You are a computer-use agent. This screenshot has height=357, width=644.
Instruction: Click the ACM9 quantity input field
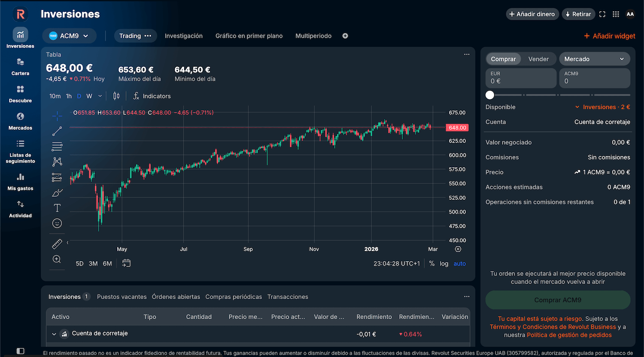pos(595,78)
